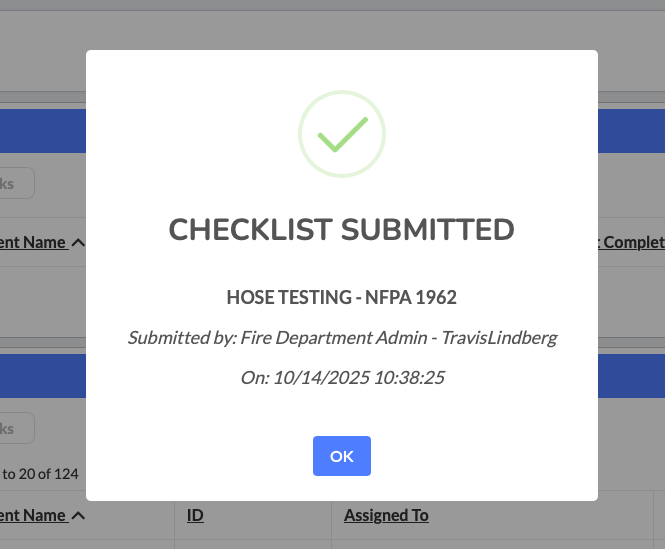Click the upper table's Name column header text

pyautogui.click(x=33, y=243)
